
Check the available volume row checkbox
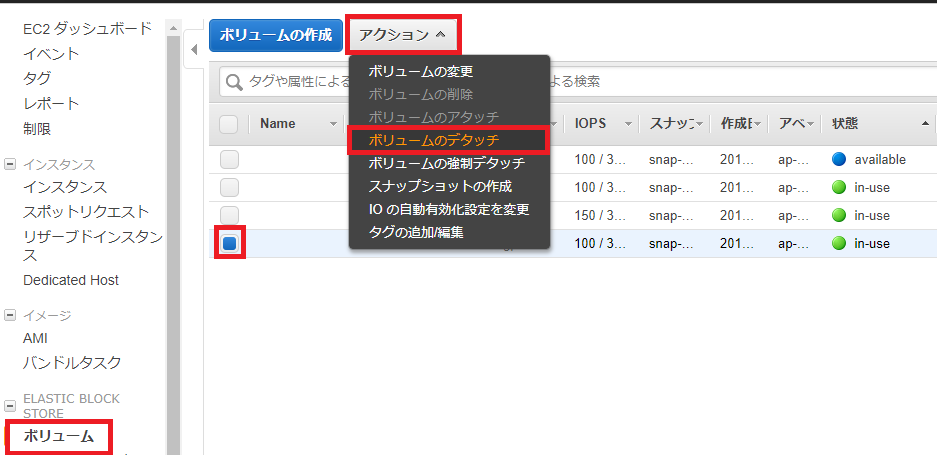229,160
